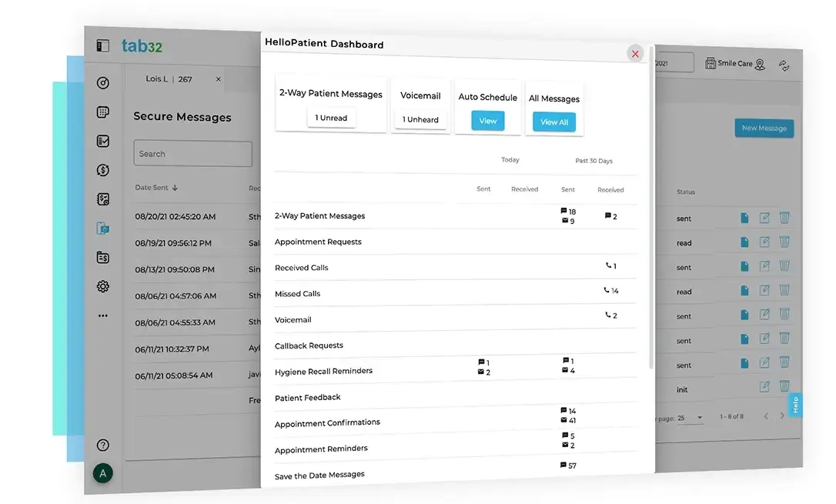Delete the 08/06/21 04:55:33 AM message

[x=784, y=314]
